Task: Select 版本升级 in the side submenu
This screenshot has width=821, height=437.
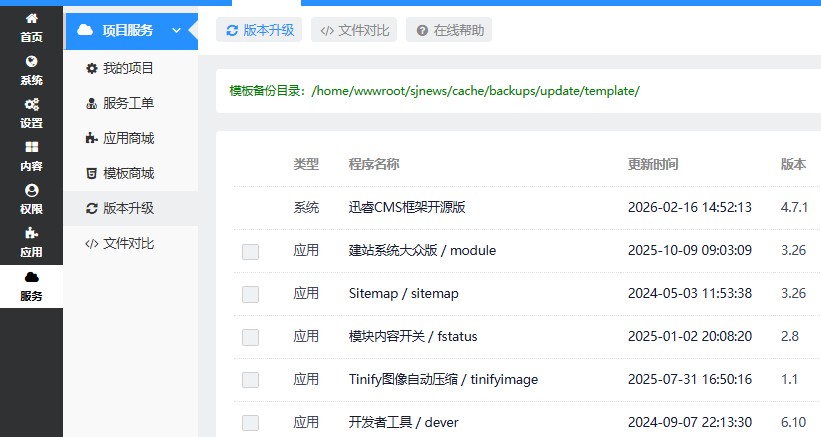Action: point(131,208)
